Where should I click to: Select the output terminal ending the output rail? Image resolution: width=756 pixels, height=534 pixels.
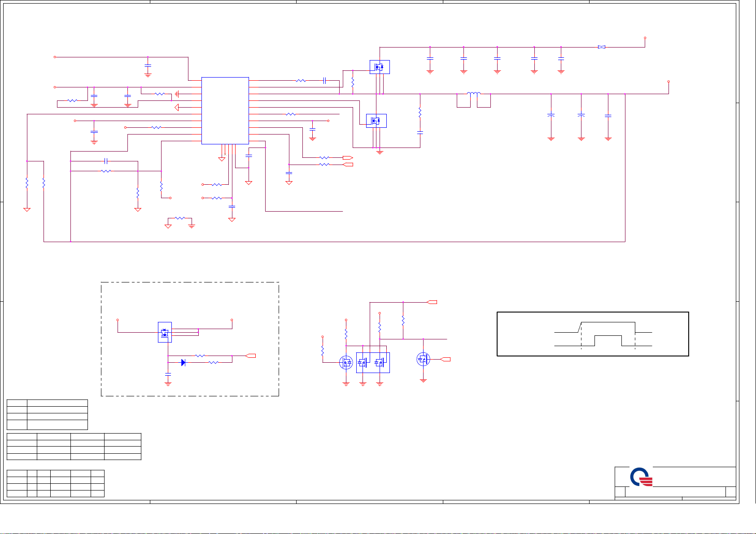(x=669, y=82)
